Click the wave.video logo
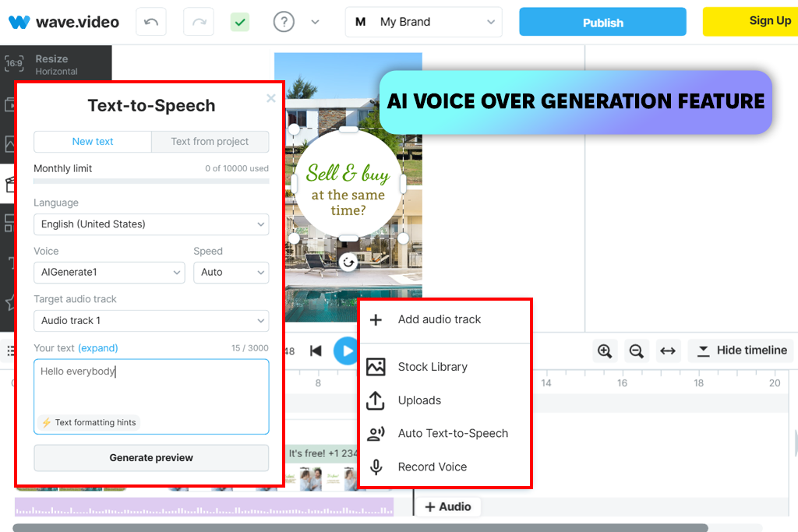 click(x=64, y=22)
